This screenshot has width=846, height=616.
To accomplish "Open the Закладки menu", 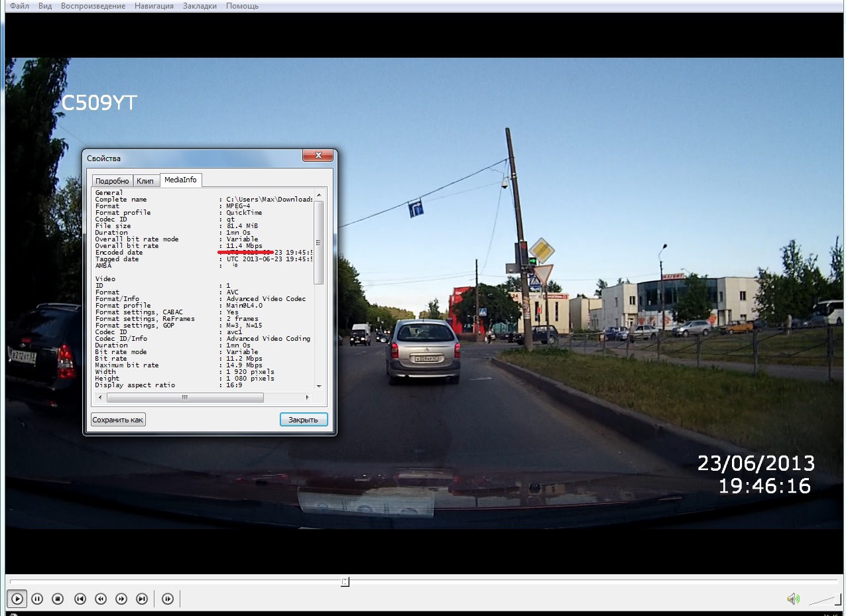I will click(x=199, y=6).
